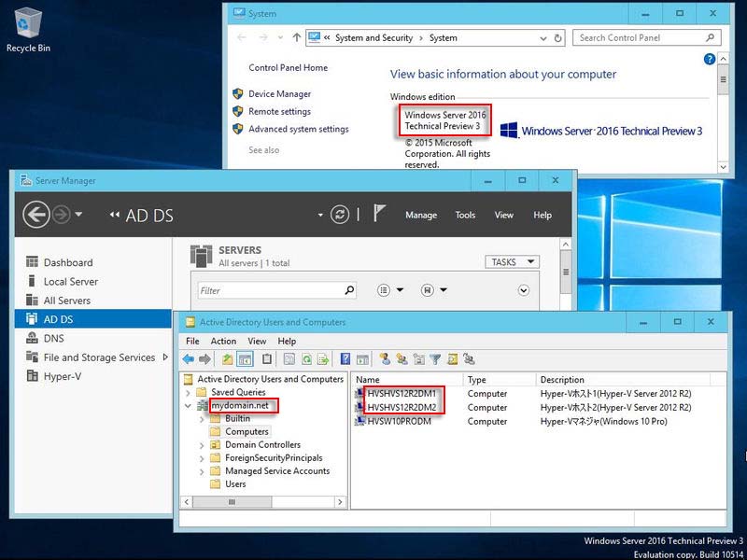
Task: Open Device Manager link
Action: click(279, 94)
